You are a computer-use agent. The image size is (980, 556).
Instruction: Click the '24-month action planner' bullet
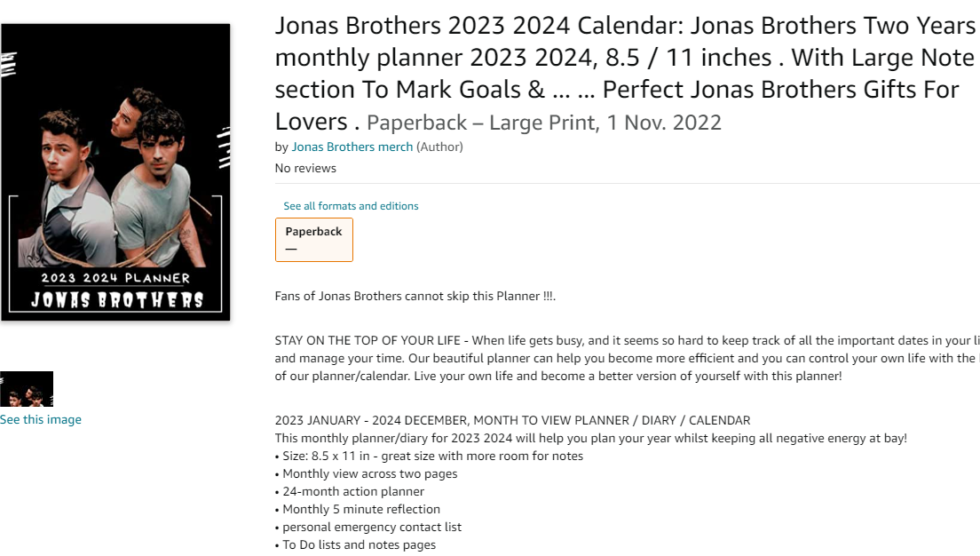point(353,491)
